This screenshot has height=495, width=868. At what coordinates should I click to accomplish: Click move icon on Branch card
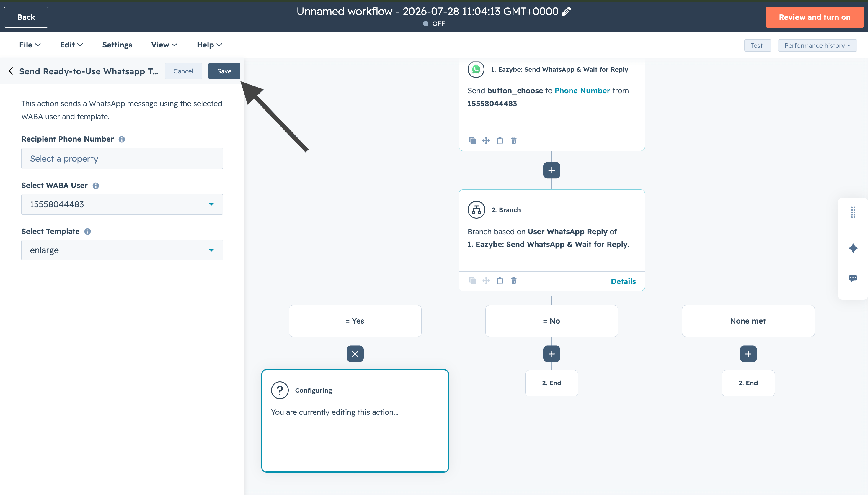(486, 281)
